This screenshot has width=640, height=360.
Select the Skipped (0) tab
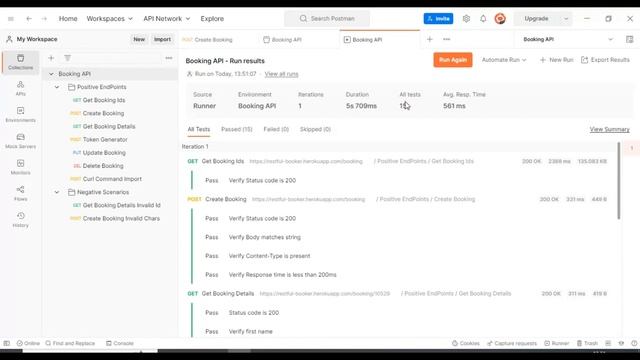click(315, 129)
